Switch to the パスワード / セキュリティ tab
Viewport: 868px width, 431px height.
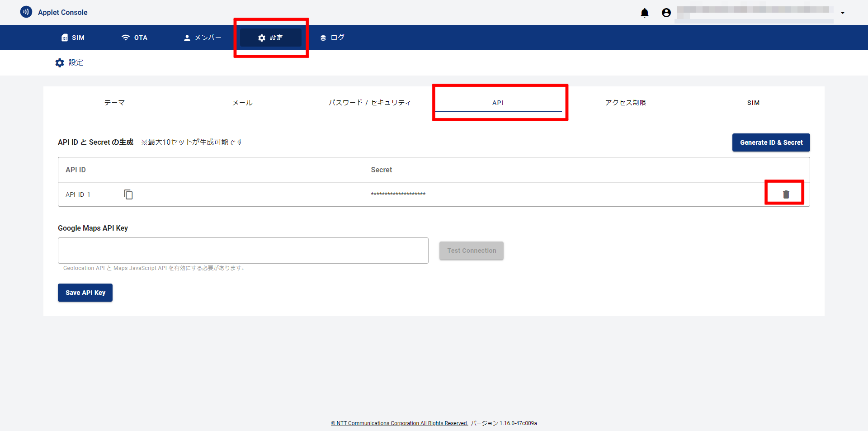(370, 103)
